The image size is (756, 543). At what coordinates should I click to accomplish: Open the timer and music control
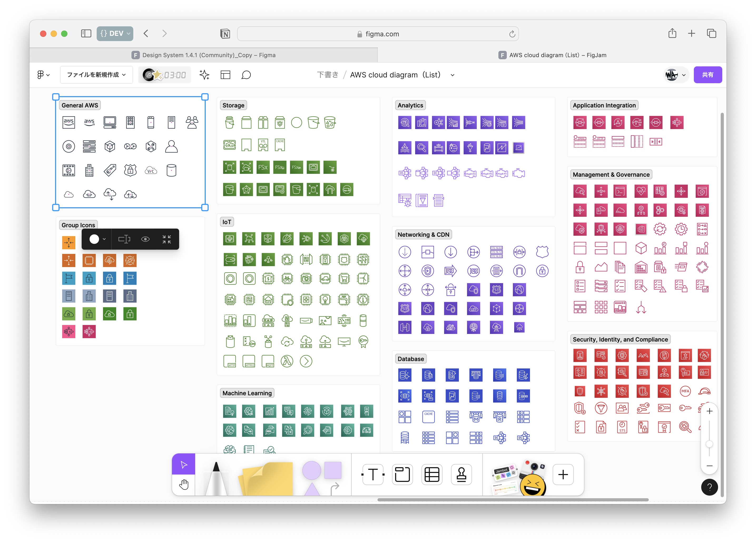click(164, 75)
